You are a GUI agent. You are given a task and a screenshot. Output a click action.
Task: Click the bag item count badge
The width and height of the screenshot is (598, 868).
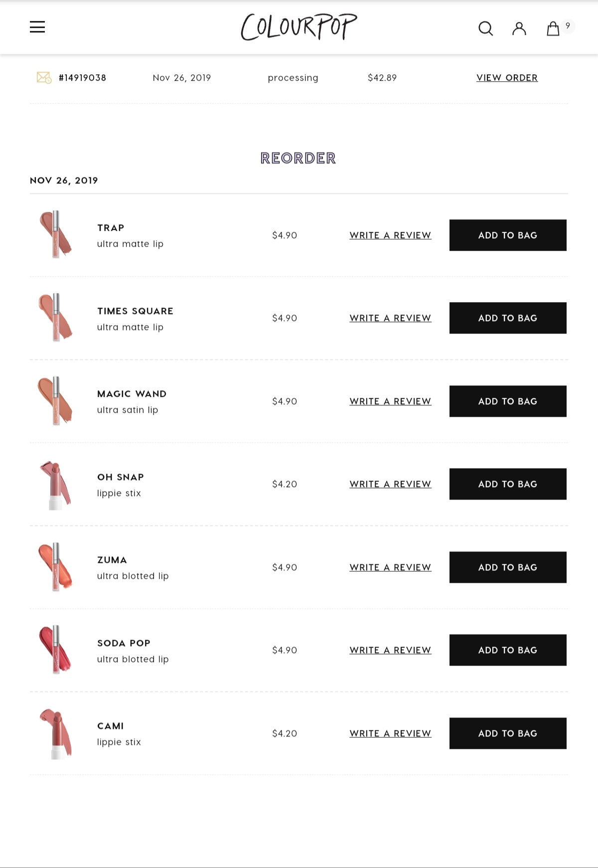(568, 26)
